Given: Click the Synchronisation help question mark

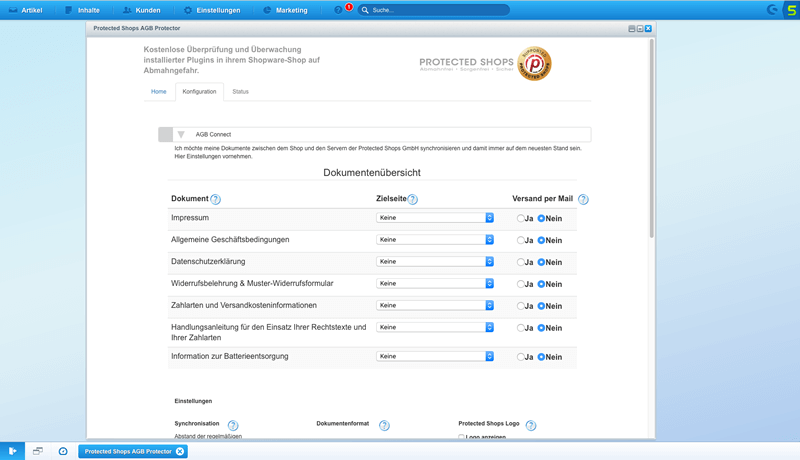Looking at the screenshot, I should click(233, 425).
